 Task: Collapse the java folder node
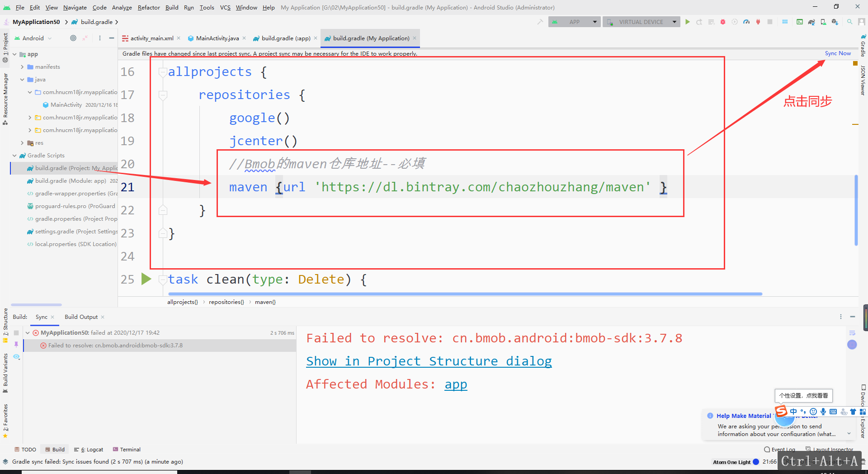(x=22, y=80)
